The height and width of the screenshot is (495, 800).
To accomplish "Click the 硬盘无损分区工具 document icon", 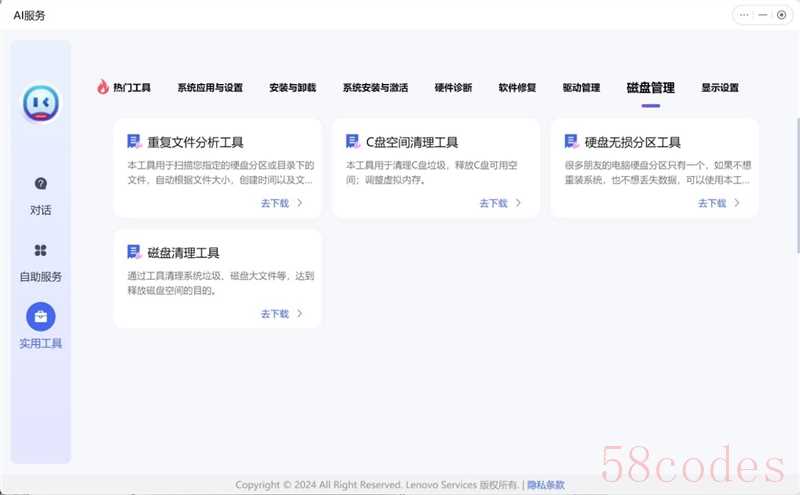I will 571,142.
